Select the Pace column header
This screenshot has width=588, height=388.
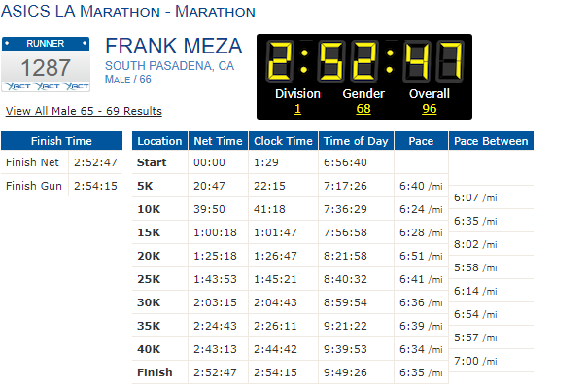[421, 141]
